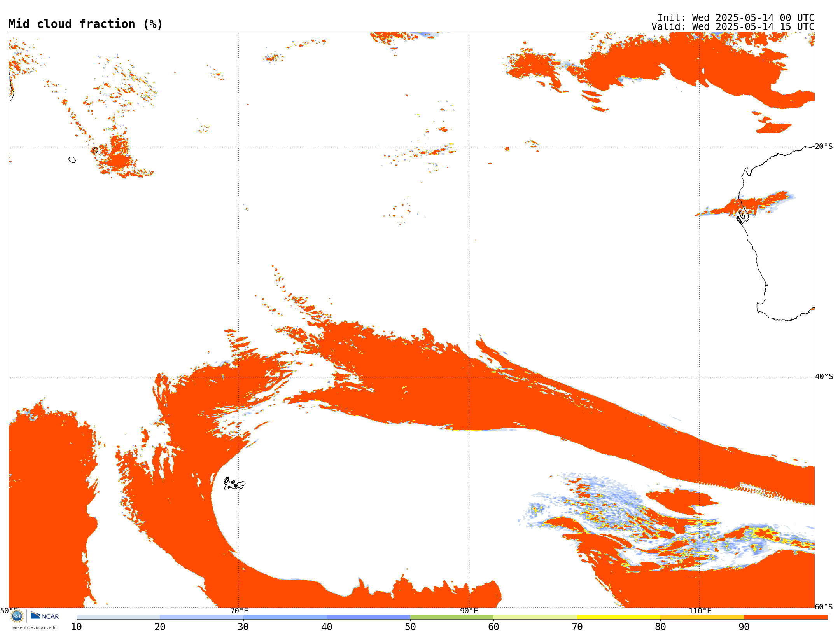Click the Valid time 'Wed 2025-05-14 15 UTC' line
Screen dimensions: 840x632
[x=733, y=27]
